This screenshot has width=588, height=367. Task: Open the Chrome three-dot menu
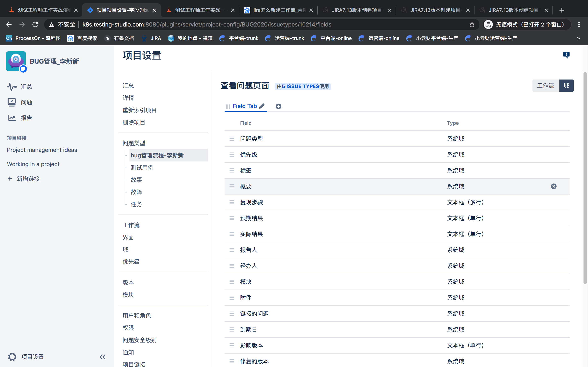pyautogui.click(x=579, y=24)
